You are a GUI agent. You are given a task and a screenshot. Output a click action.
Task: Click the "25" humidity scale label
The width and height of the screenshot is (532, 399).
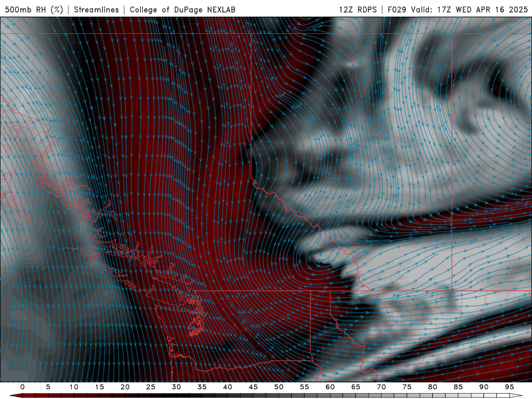click(x=150, y=387)
